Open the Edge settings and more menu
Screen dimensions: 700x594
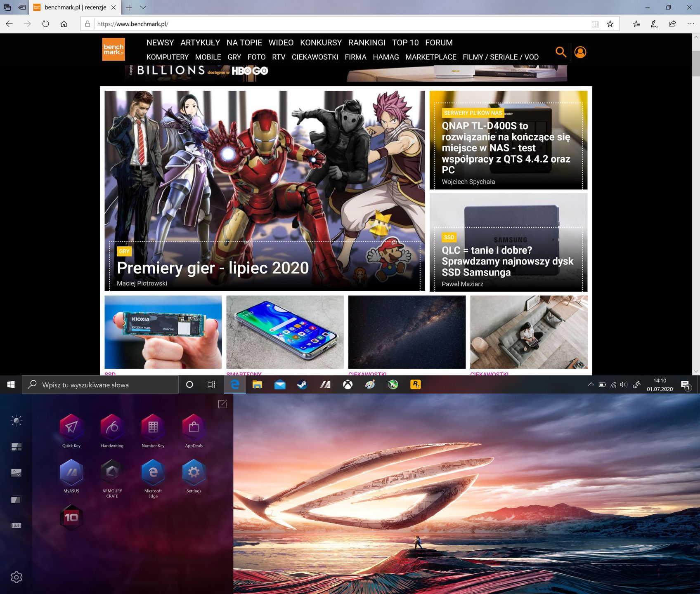tap(691, 24)
